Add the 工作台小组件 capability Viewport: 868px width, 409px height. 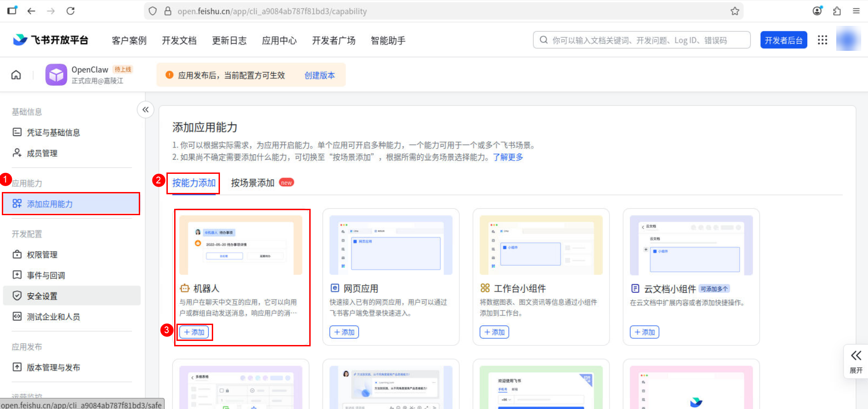(494, 332)
